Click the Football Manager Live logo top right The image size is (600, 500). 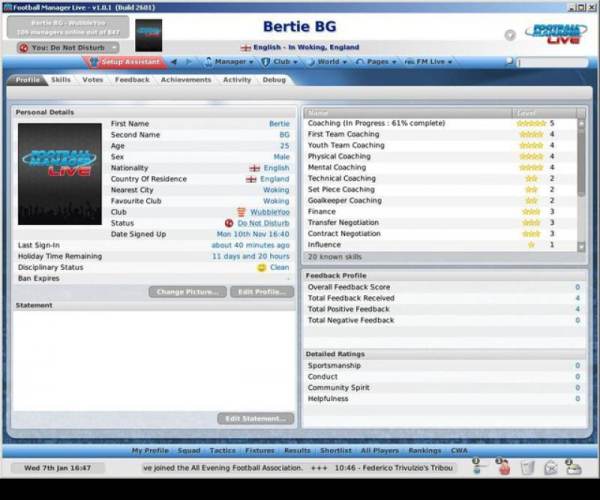[x=556, y=34]
